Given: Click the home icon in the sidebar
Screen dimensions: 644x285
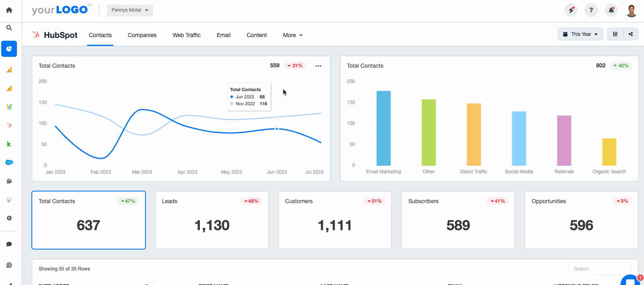Looking at the screenshot, I should click(9, 10).
